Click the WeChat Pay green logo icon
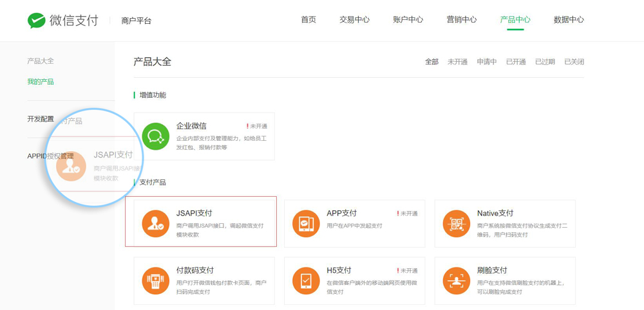Image resolution: width=644 pixels, height=310 pixels. [x=37, y=20]
